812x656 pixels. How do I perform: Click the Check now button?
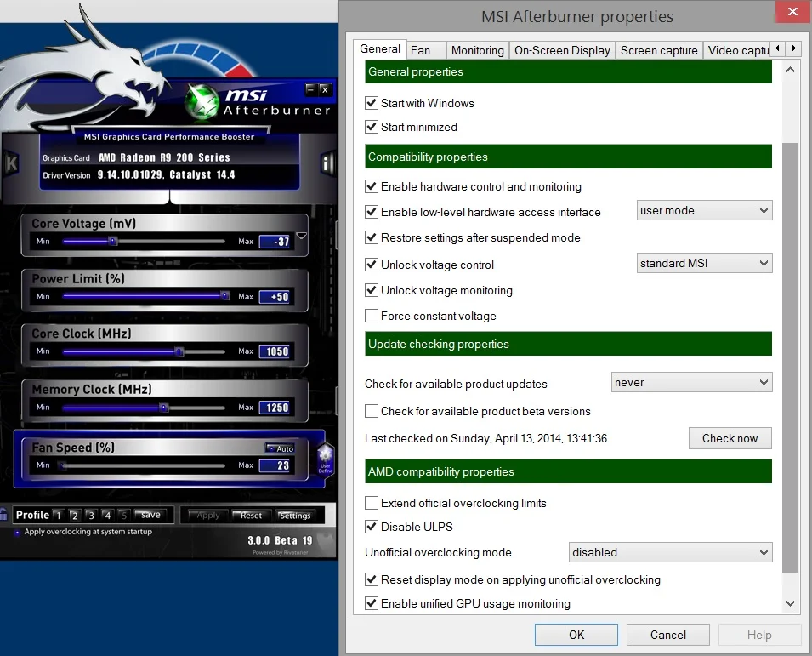pyautogui.click(x=730, y=438)
